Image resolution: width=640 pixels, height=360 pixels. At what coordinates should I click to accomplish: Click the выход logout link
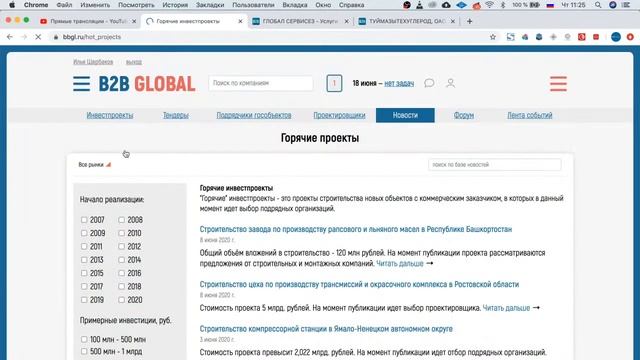pos(134,62)
